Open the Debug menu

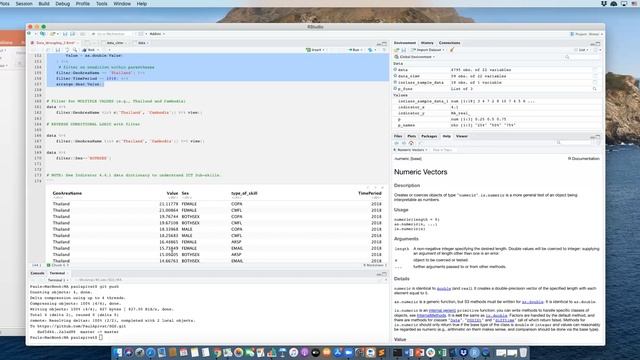point(62,4)
